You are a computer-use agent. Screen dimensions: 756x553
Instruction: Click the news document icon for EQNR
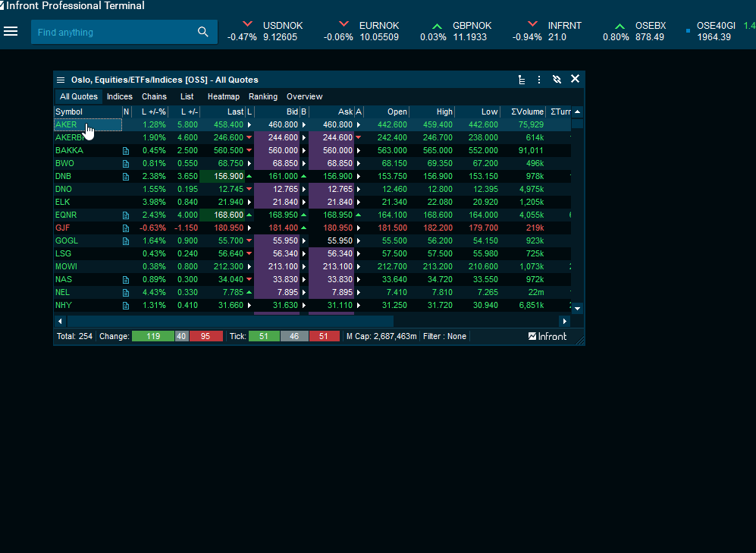coord(126,215)
